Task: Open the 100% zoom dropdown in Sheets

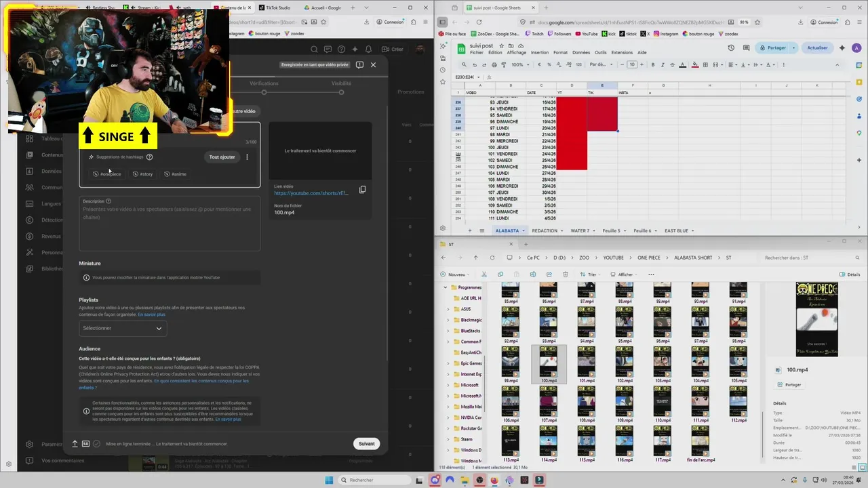Action: click(520, 65)
